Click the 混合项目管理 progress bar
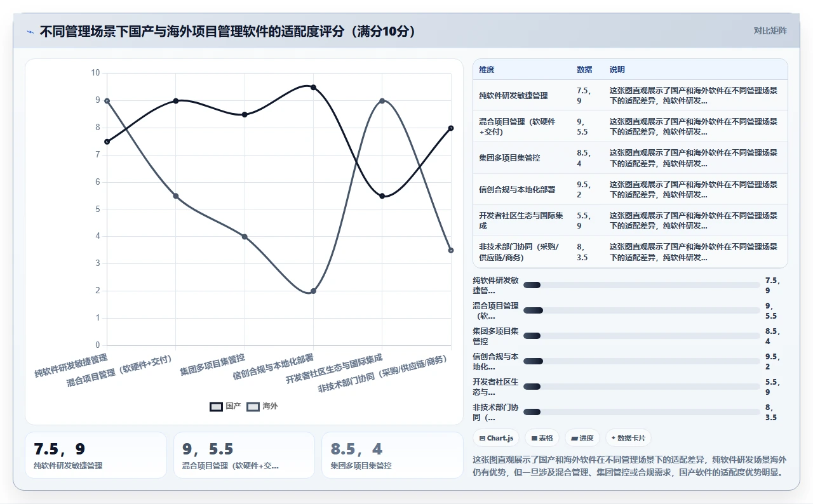Image resolution: width=813 pixels, height=504 pixels. pos(642,310)
